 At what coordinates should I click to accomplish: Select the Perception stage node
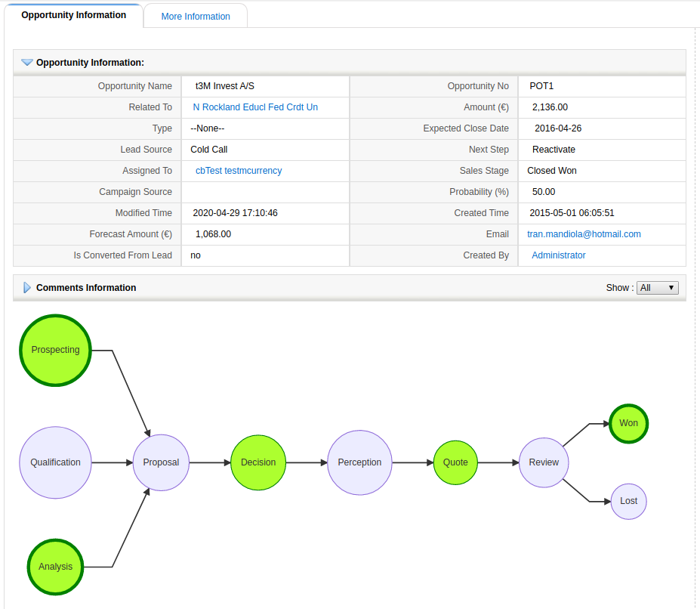pos(359,462)
